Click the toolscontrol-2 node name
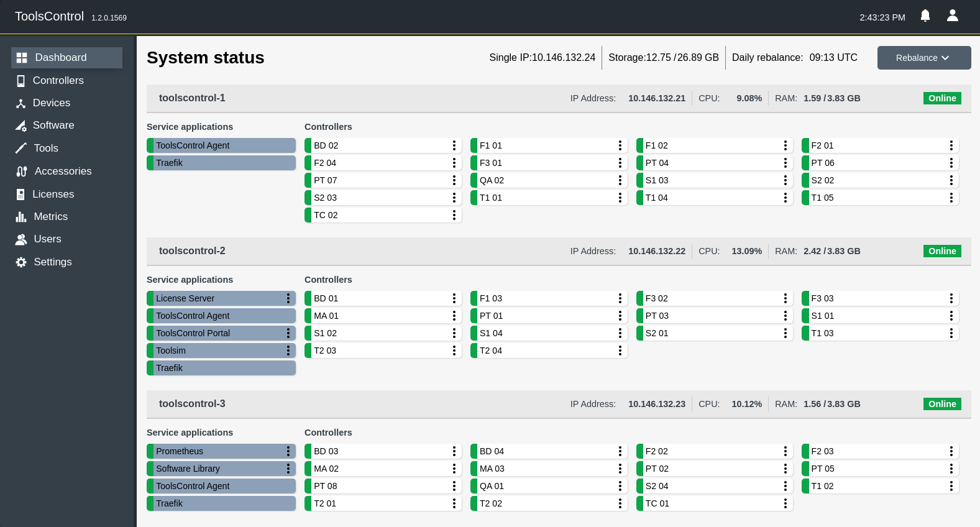This screenshot has width=980, height=527. tap(192, 251)
